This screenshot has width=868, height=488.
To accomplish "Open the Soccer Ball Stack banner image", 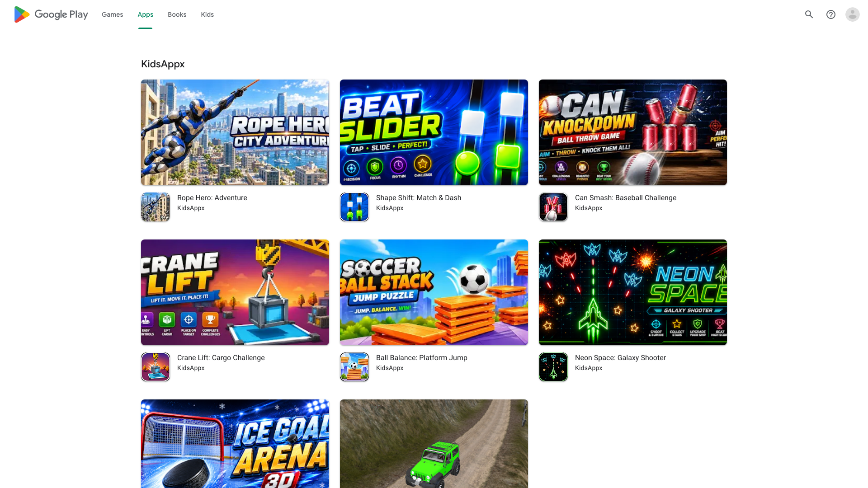I will pyautogui.click(x=434, y=292).
